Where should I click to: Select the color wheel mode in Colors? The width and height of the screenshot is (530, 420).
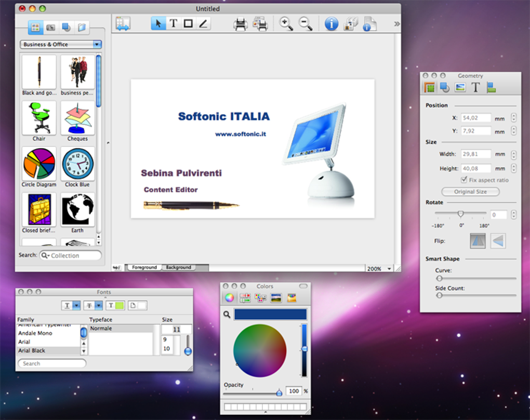pyautogui.click(x=230, y=297)
